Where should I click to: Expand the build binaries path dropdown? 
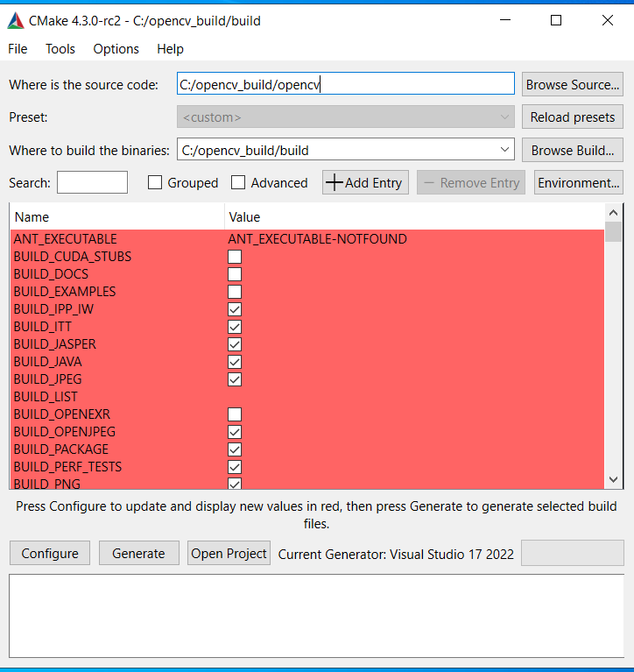click(x=505, y=150)
